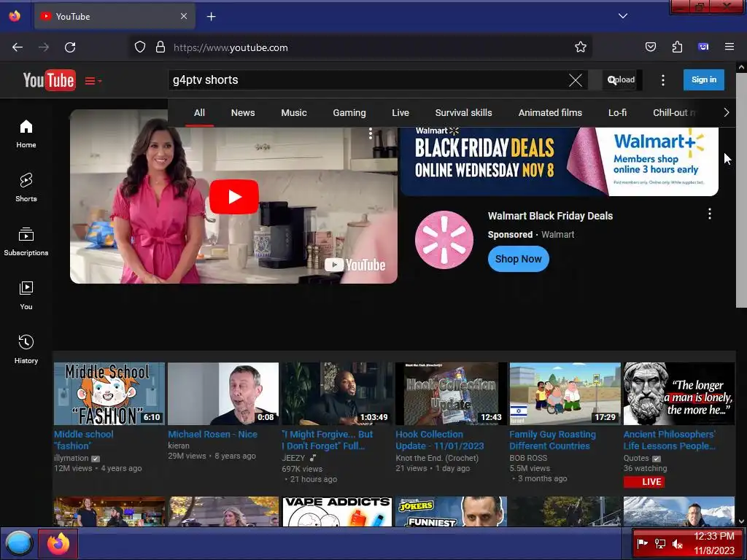747x560 pixels.
Task: Open a new browser tab
Action: click(x=211, y=17)
